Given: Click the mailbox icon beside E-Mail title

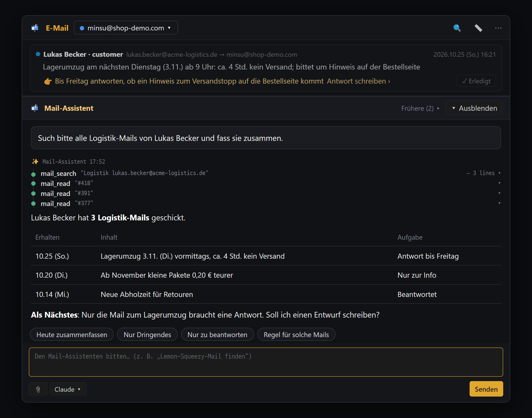Looking at the screenshot, I should click(x=35, y=28).
